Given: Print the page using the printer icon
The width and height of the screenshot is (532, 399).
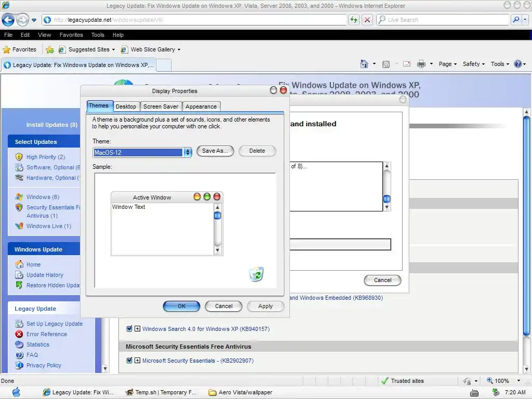Looking at the screenshot, I should 421,64.
